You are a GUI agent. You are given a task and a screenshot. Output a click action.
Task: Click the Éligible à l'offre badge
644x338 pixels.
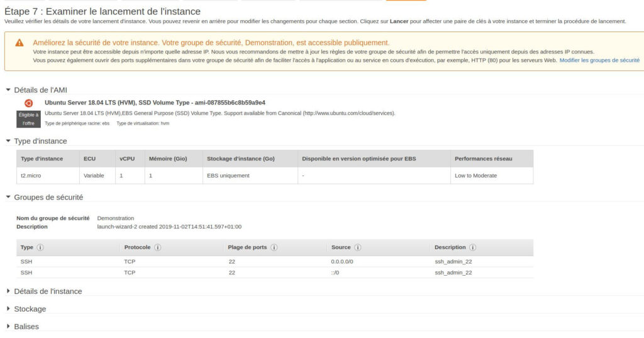click(x=28, y=119)
